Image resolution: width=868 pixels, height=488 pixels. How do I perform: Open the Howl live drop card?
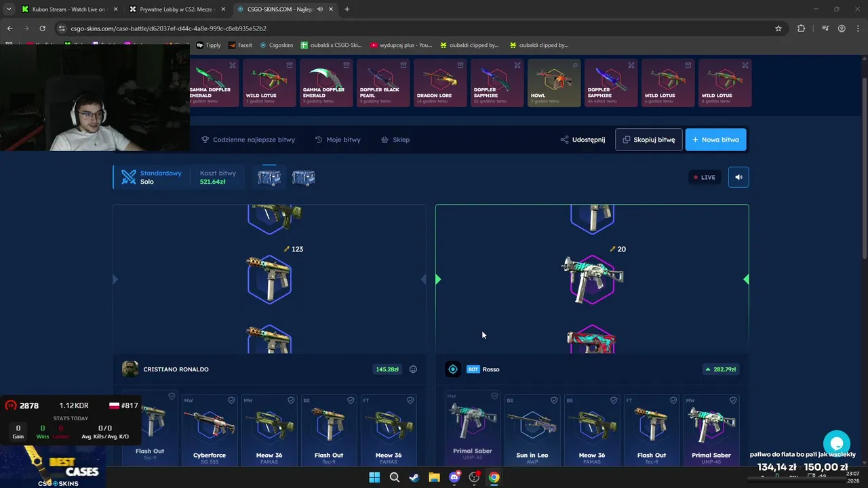[x=554, y=83]
